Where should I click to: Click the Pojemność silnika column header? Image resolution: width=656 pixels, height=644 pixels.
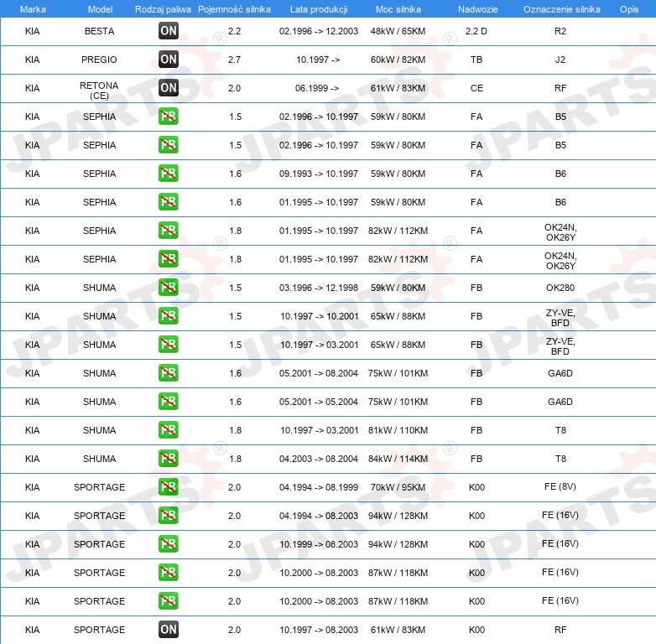(234, 9)
